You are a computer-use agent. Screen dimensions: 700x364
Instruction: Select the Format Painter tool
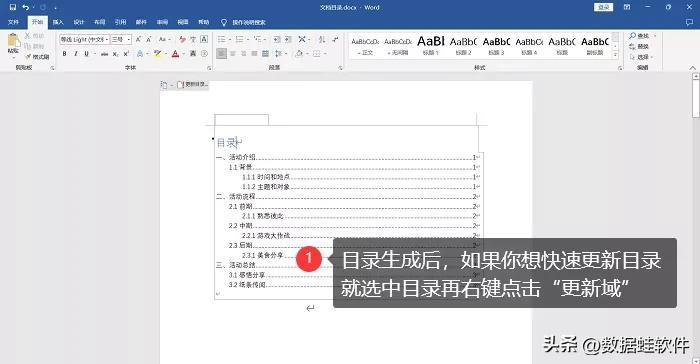(38, 57)
